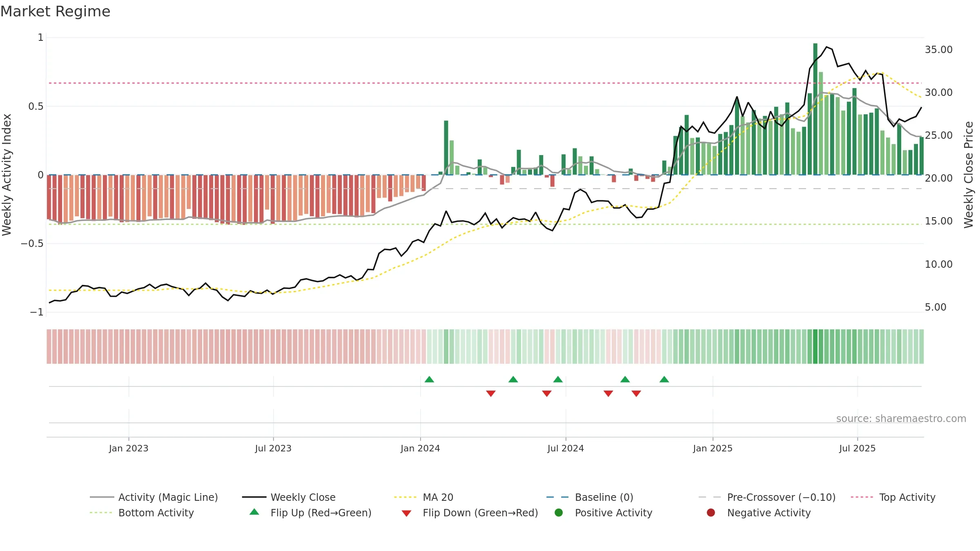Click the Market Regime chart title
This screenshot has width=980, height=551.
[55, 11]
